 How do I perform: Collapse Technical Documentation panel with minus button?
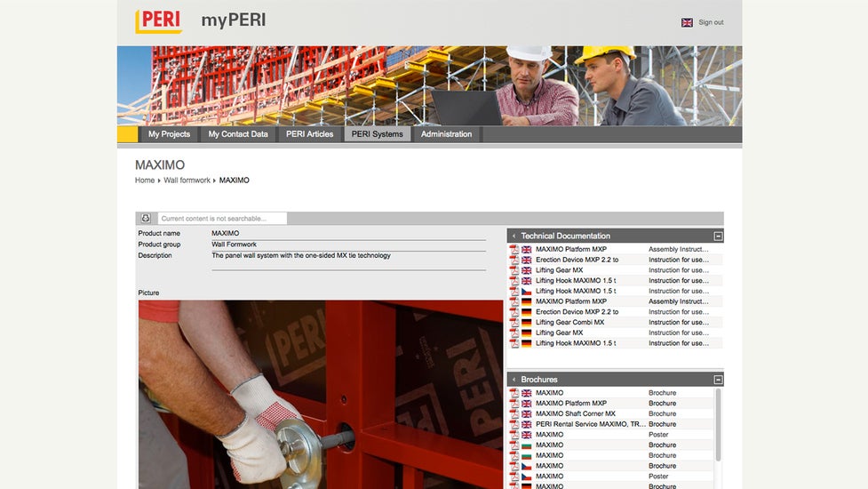[718, 236]
